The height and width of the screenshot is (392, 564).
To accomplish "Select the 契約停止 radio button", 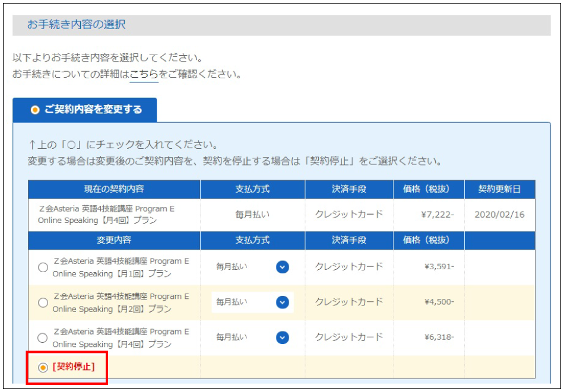I will point(43,367).
